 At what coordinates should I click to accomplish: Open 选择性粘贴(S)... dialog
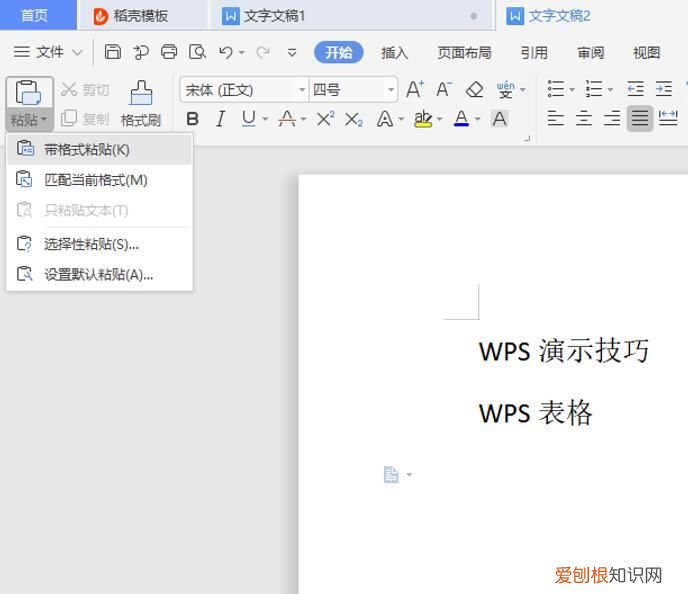pyautogui.click(x=100, y=244)
